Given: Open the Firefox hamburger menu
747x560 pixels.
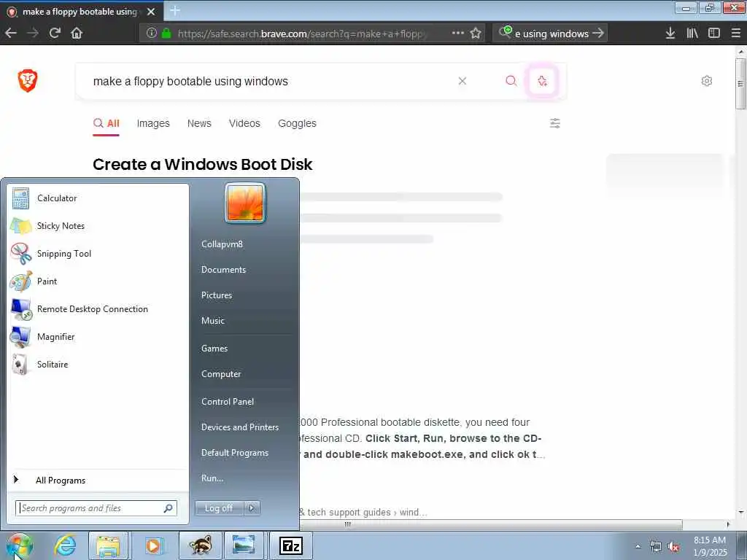Looking at the screenshot, I should coord(735,33).
